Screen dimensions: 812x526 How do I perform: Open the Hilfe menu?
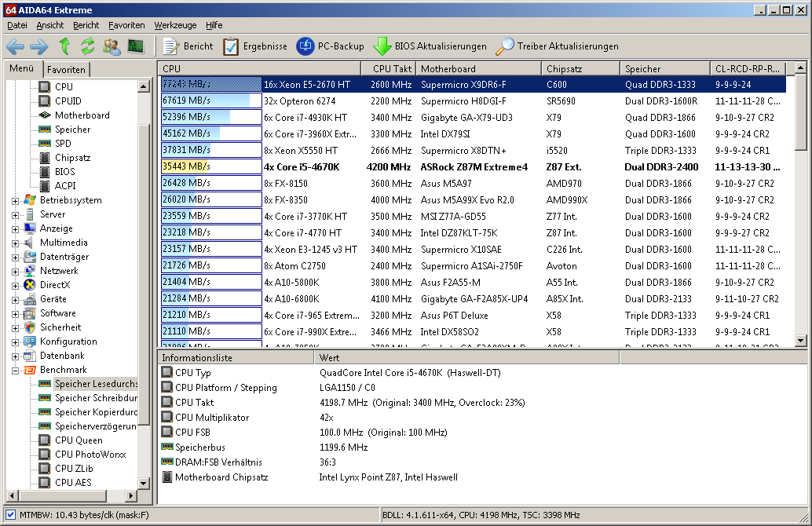tap(214, 25)
